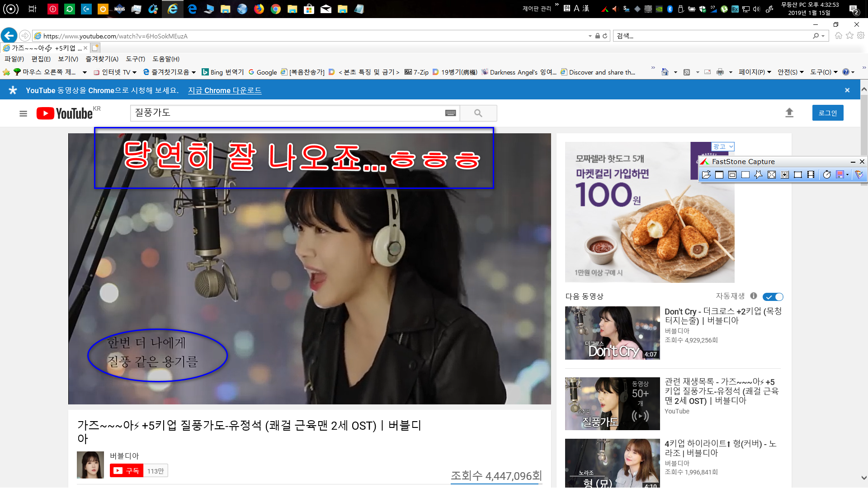Click the printer icon in command bar
The height and width of the screenshot is (488, 868).
point(720,72)
